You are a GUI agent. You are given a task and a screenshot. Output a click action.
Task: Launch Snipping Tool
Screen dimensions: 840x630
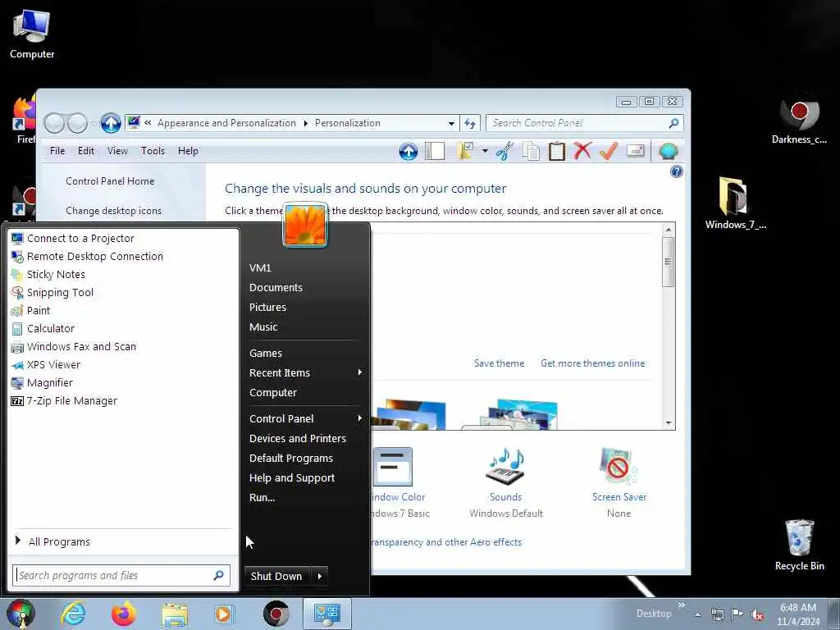[123, 293]
